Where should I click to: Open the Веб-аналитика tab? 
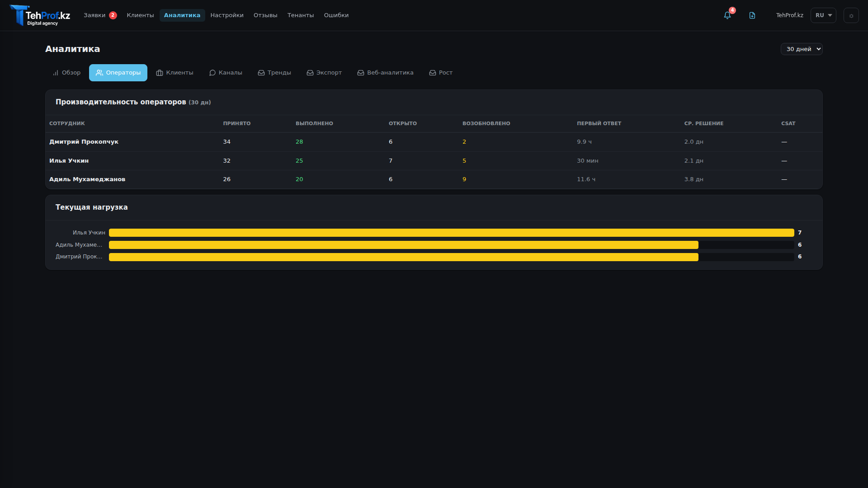click(385, 73)
